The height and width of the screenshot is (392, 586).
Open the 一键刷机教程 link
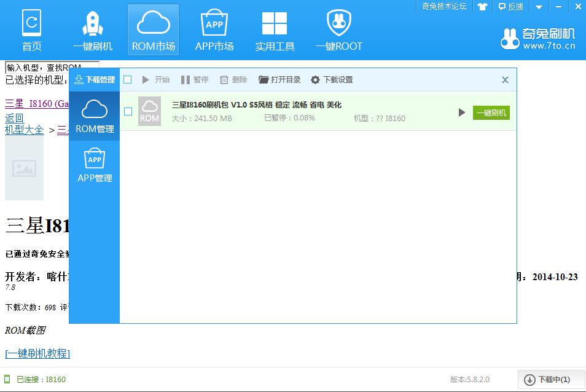(x=37, y=353)
